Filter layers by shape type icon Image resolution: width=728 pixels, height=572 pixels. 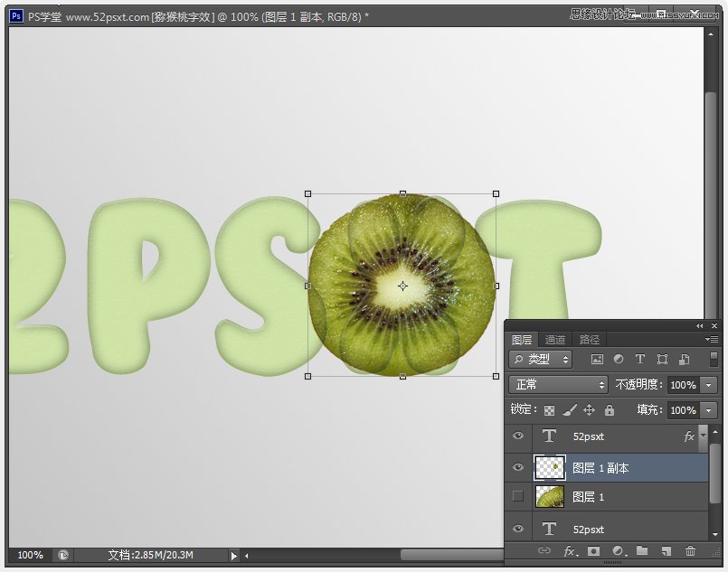coord(662,359)
